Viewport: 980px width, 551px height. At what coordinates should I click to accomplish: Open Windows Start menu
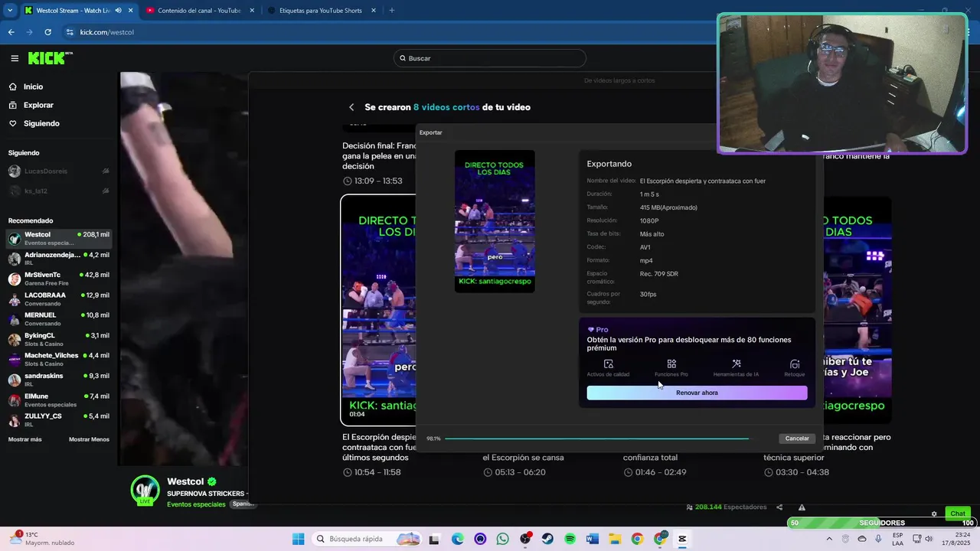(298, 539)
